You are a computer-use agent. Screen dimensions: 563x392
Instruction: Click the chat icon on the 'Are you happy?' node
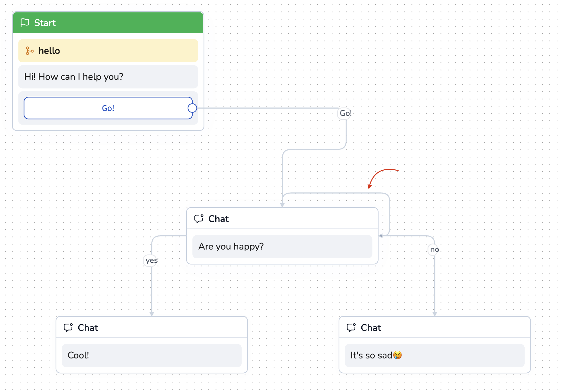point(199,219)
